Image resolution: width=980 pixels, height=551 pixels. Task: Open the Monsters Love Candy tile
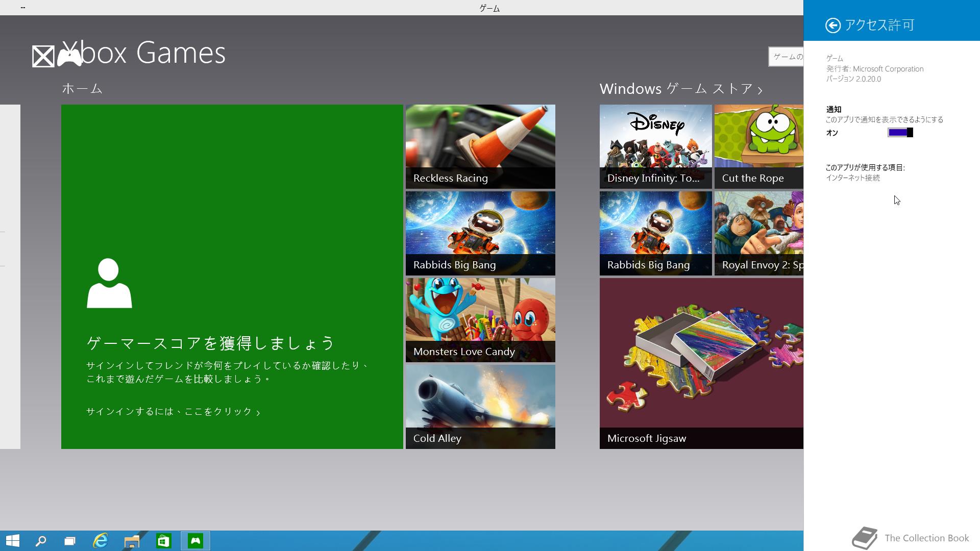(480, 320)
